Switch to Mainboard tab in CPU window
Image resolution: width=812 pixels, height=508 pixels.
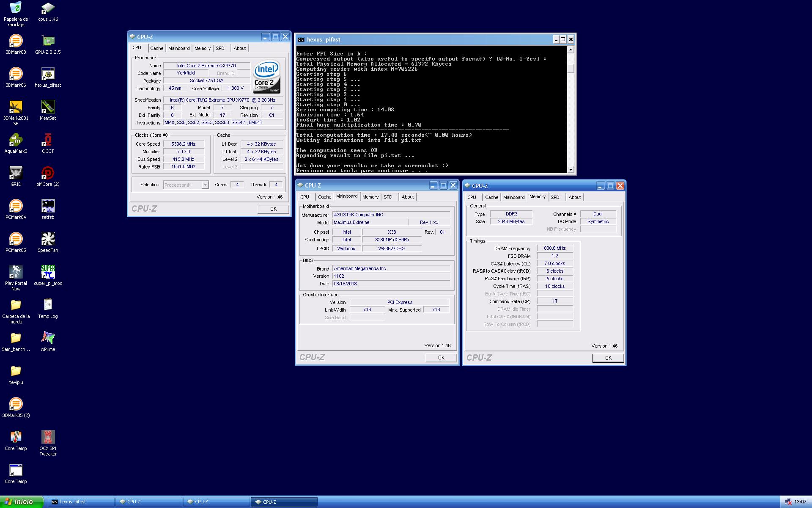179,48
